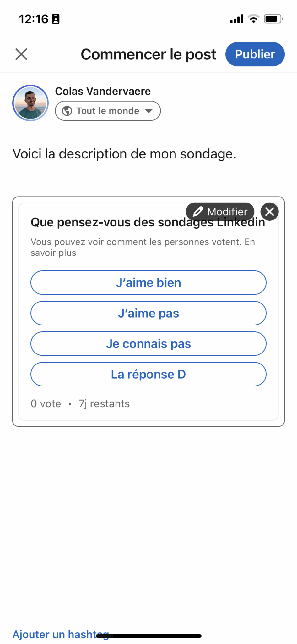
Task: Vote for the J'aime bien option
Action: point(148,282)
